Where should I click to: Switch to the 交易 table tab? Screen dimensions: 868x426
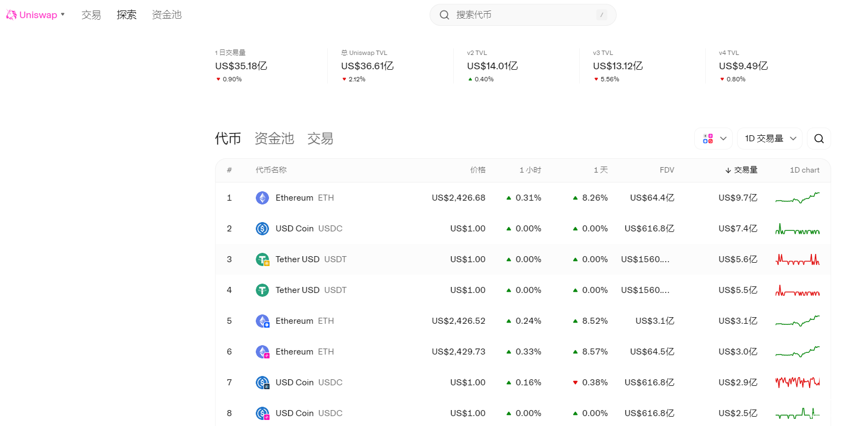point(320,139)
